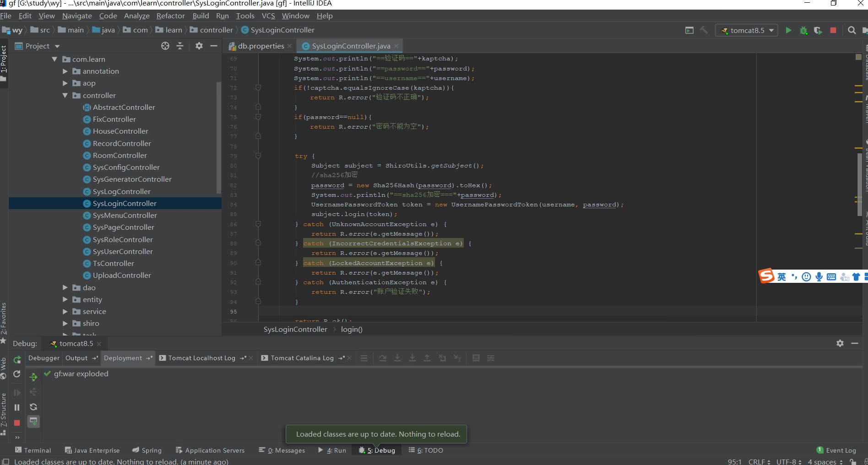Toggle the fold marker at line 72 if statement
Screen dimensions: 868x465
[x=258, y=88]
